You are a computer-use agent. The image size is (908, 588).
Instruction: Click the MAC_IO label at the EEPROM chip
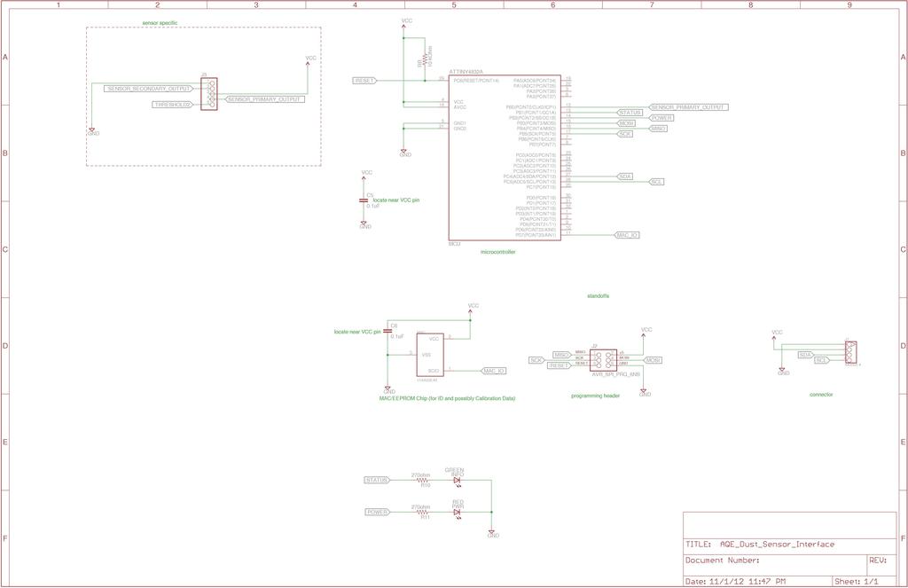click(x=494, y=371)
